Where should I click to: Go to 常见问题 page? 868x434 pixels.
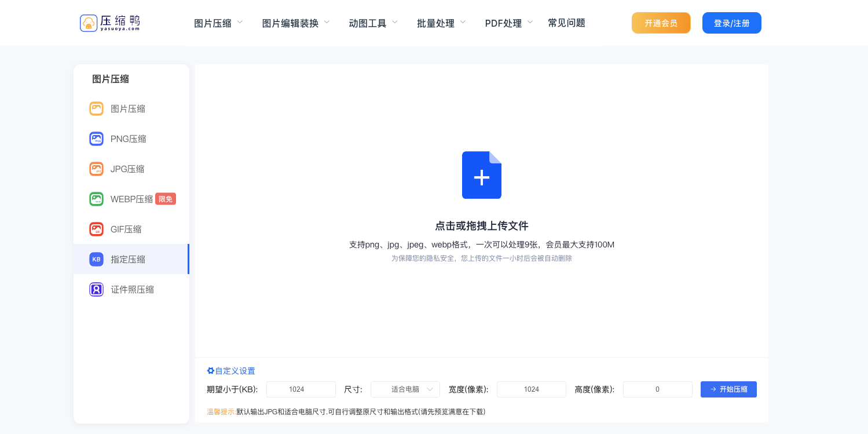click(566, 23)
